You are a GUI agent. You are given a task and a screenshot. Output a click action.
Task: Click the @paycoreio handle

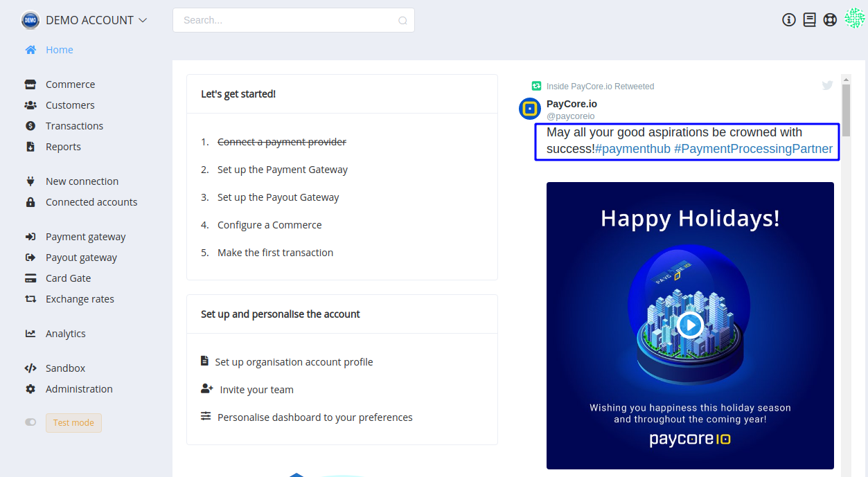571,116
